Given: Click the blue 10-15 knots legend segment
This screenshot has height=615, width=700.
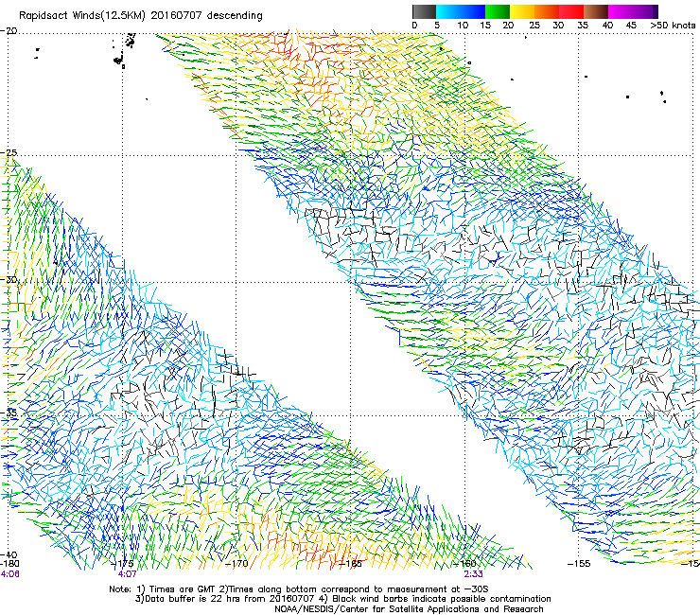Looking at the screenshot, I should tap(473, 11).
